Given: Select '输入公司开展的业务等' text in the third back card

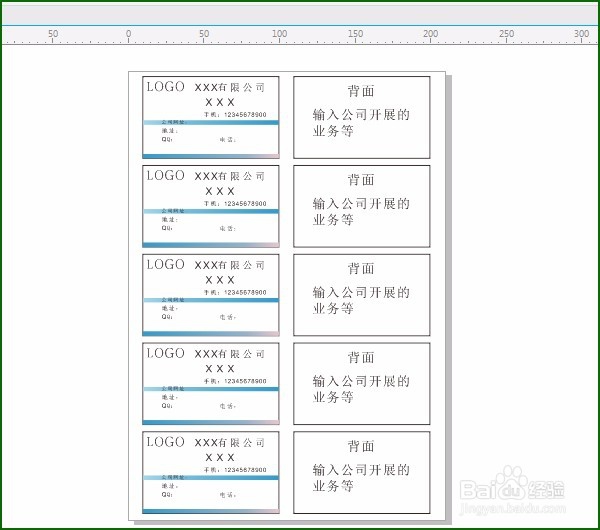Looking at the screenshot, I should click(361, 300).
